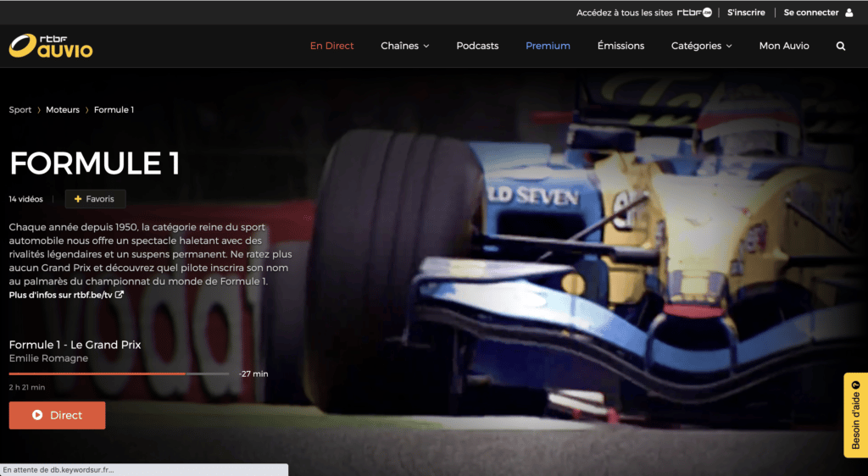The height and width of the screenshot is (476, 868).
Task: Click the rtbf.be logo in top bar
Action: [694, 12]
